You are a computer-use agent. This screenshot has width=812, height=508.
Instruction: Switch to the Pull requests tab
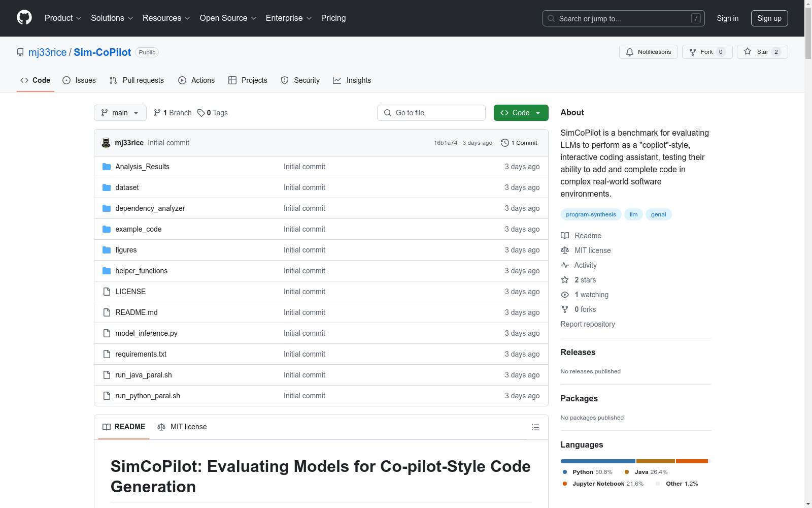click(137, 80)
